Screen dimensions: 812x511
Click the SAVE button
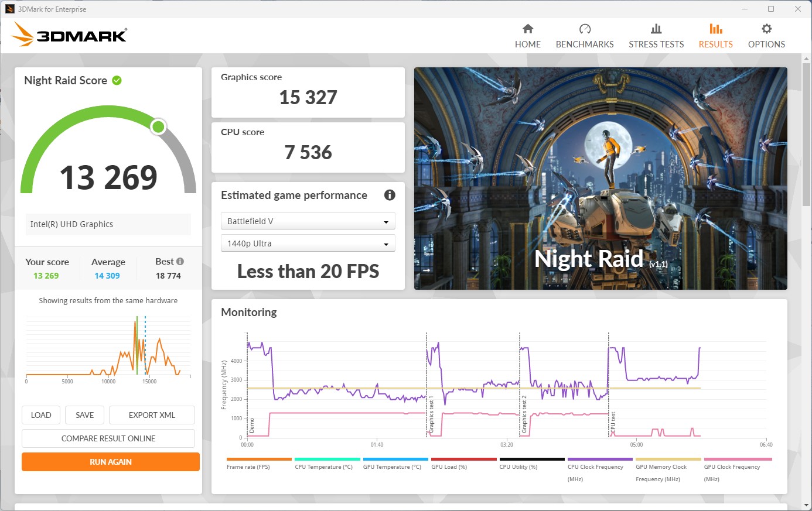point(85,415)
